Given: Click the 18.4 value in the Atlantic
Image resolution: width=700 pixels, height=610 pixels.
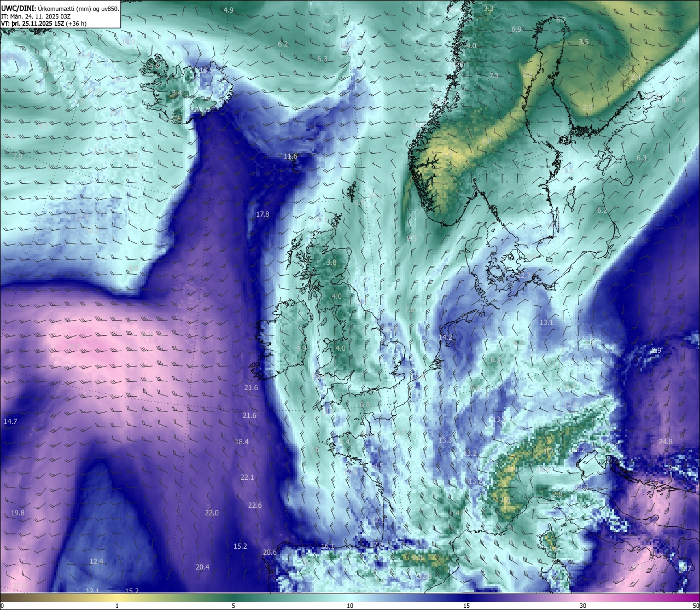Looking at the screenshot, I should pos(242,441).
